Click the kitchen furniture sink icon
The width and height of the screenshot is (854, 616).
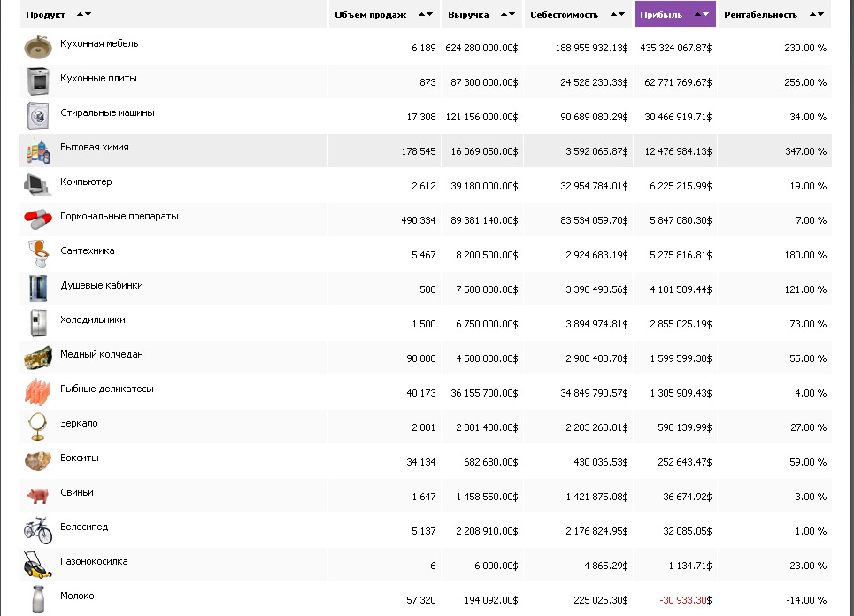(x=38, y=47)
